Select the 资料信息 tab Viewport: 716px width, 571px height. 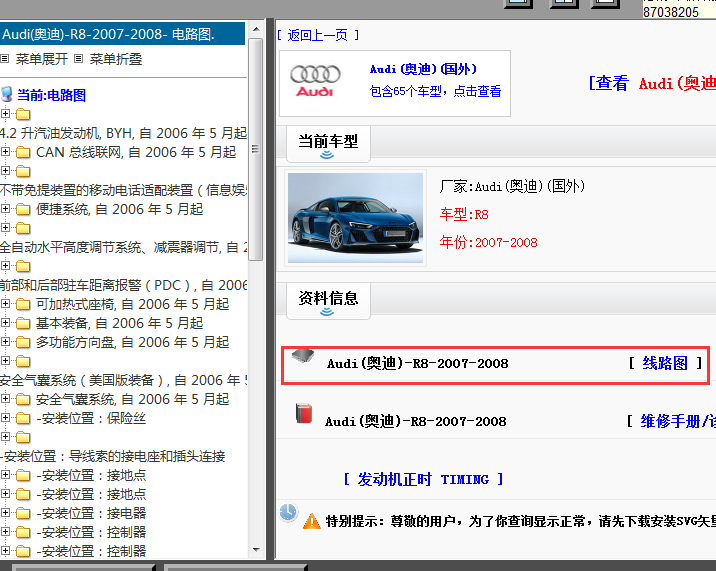tap(328, 301)
